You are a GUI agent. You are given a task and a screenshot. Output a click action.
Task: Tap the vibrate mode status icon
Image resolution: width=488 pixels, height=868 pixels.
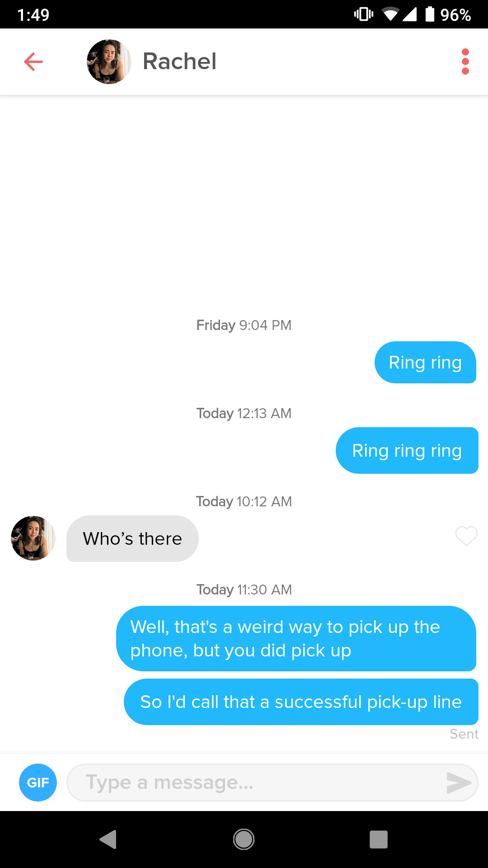[x=364, y=14]
